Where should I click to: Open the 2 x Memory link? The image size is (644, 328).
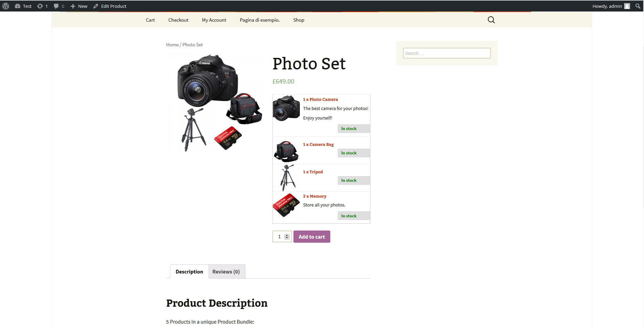pyautogui.click(x=315, y=196)
